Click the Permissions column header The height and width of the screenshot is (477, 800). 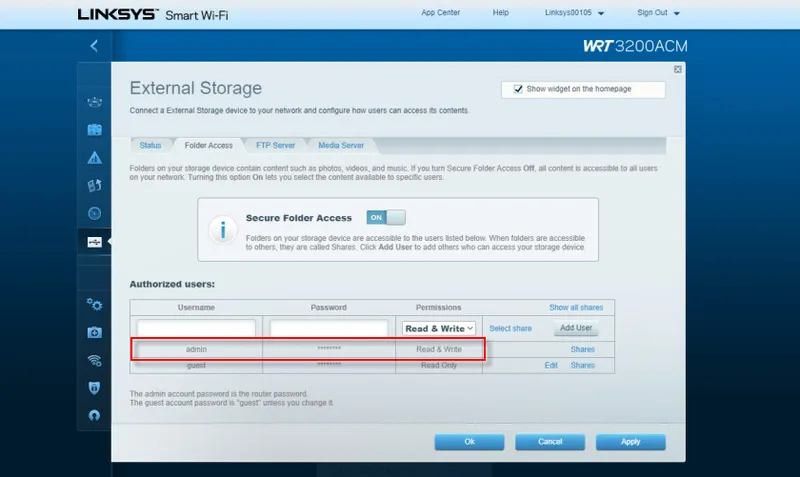(x=438, y=308)
